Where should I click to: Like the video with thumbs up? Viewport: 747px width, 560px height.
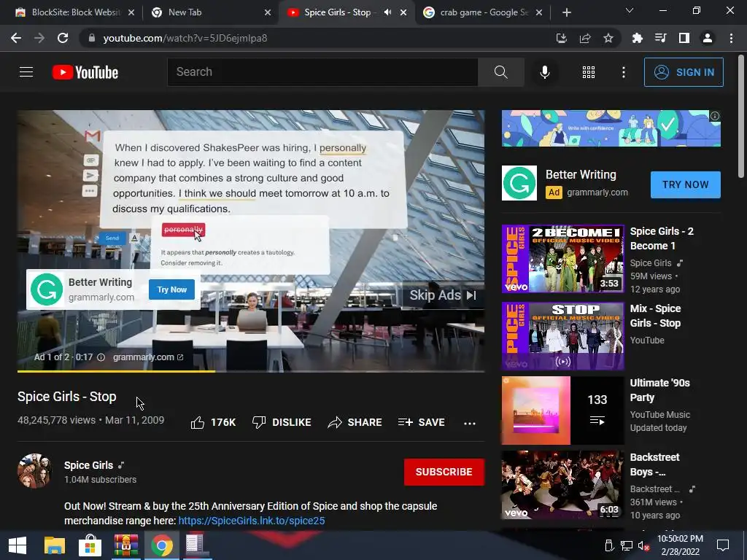[x=213, y=422]
